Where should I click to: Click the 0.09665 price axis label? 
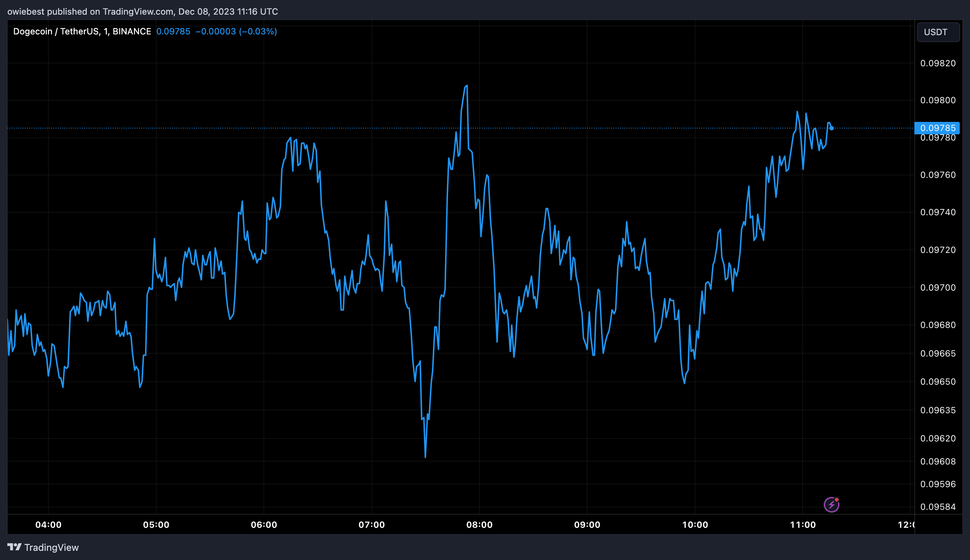pos(938,353)
